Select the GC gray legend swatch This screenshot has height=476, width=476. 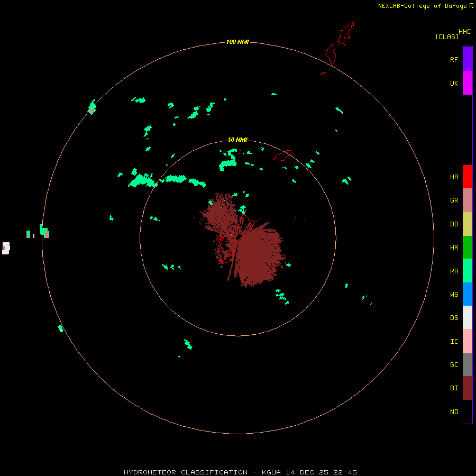point(467,364)
